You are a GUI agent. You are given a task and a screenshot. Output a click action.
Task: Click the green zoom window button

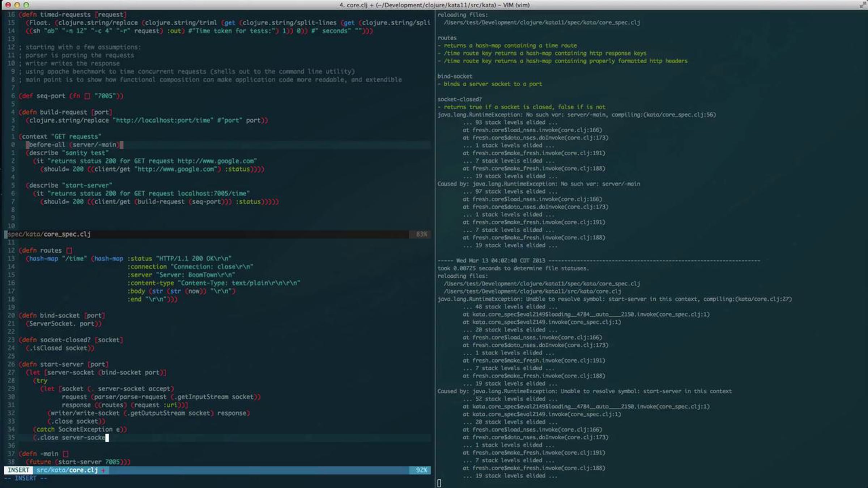point(26,5)
